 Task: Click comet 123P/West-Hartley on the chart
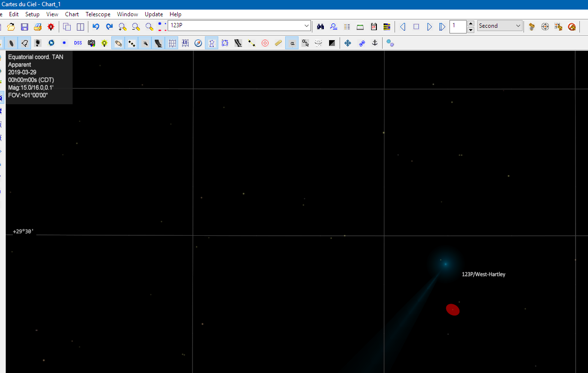[445, 263]
